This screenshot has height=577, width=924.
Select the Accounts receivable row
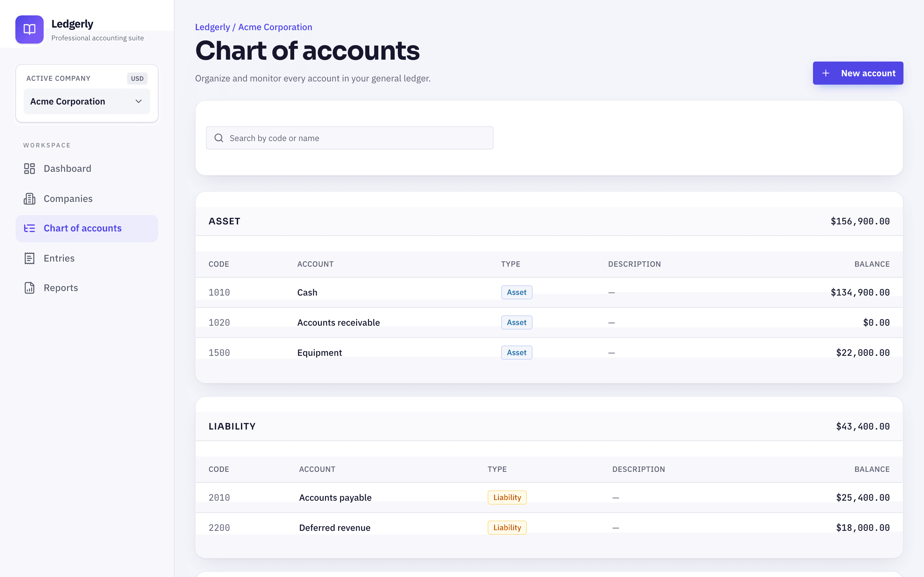pyautogui.click(x=549, y=322)
